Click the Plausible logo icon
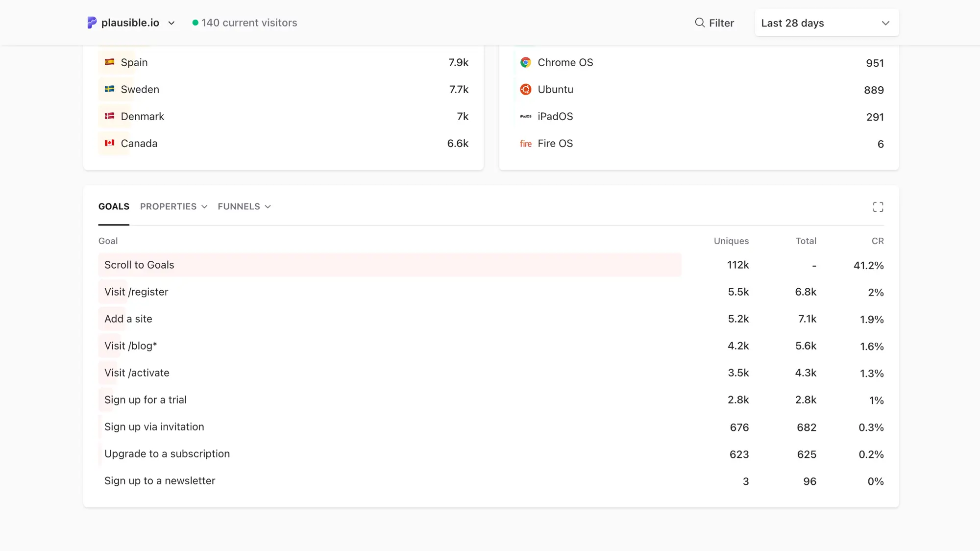The image size is (980, 551). tap(92, 23)
